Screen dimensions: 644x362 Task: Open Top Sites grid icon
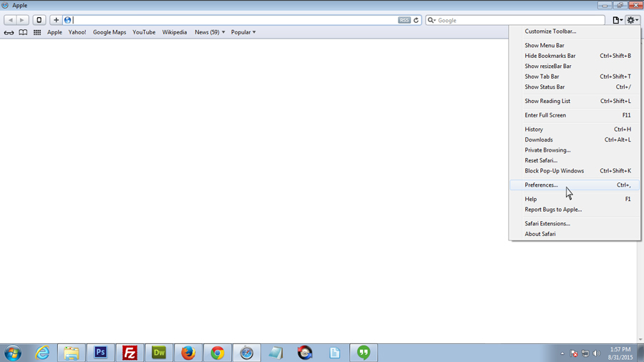coord(37,32)
